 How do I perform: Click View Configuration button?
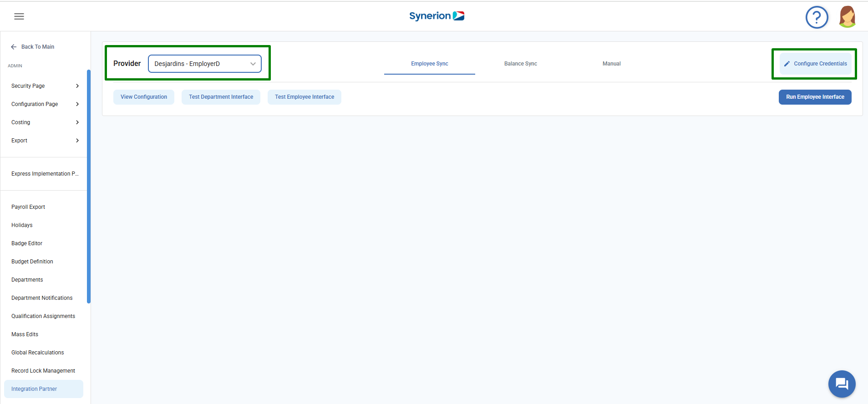pyautogui.click(x=144, y=97)
